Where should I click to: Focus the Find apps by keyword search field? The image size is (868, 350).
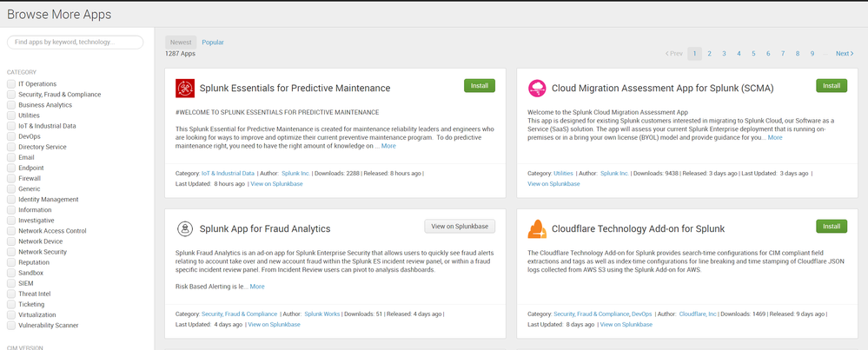click(76, 42)
